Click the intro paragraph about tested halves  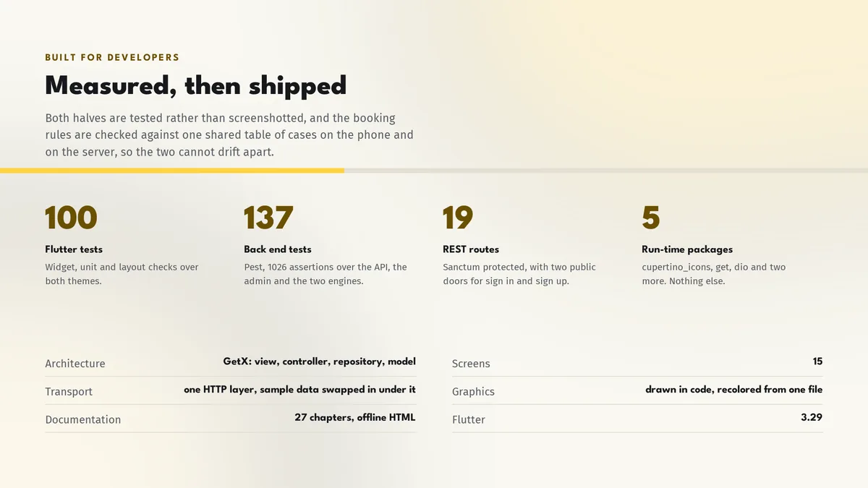(x=229, y=135)
